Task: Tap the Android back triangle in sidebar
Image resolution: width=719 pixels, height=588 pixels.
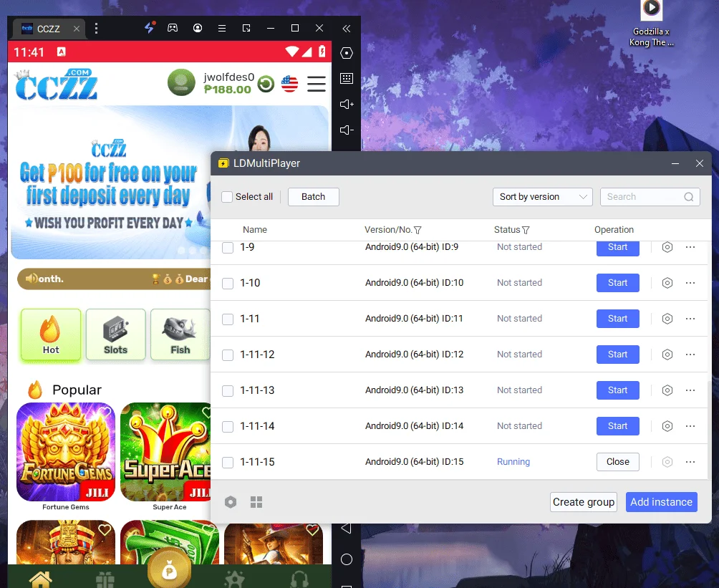Action: [x=346, y=529]
